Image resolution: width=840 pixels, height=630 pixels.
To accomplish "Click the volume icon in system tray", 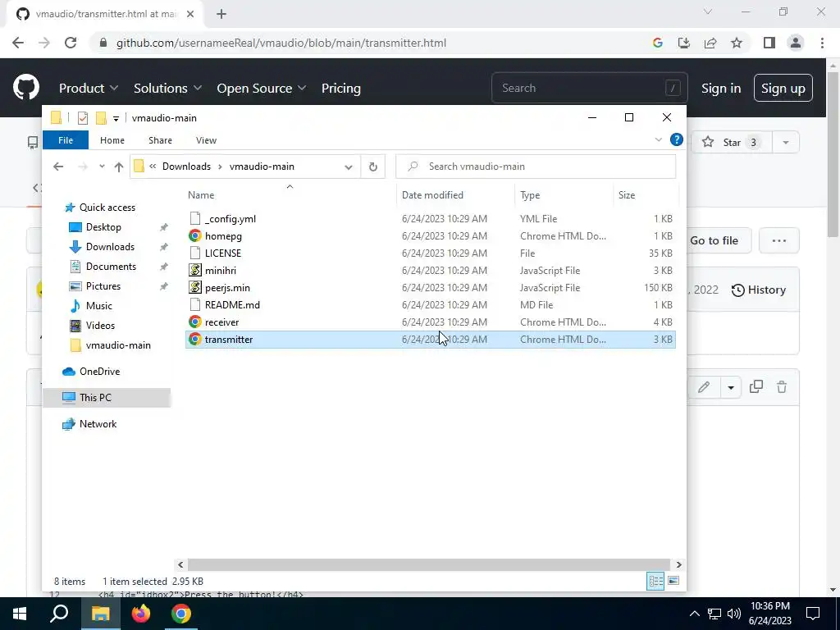I will (x=734, y=614).
